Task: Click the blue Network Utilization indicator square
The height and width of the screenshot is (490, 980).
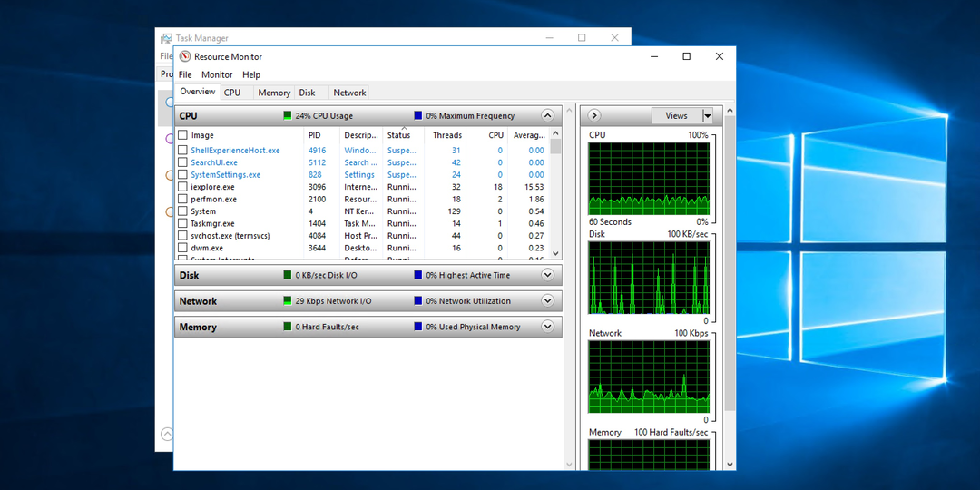Action: (x=418, y=300)
